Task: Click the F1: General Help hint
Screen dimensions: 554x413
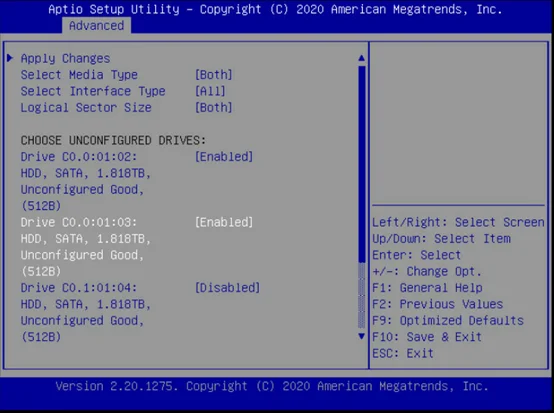Action: coord(427,288)
